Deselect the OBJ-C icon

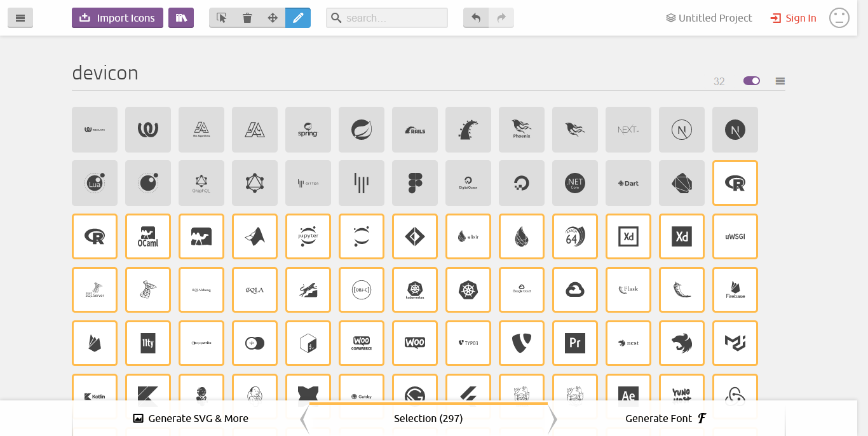pos(362,290)
